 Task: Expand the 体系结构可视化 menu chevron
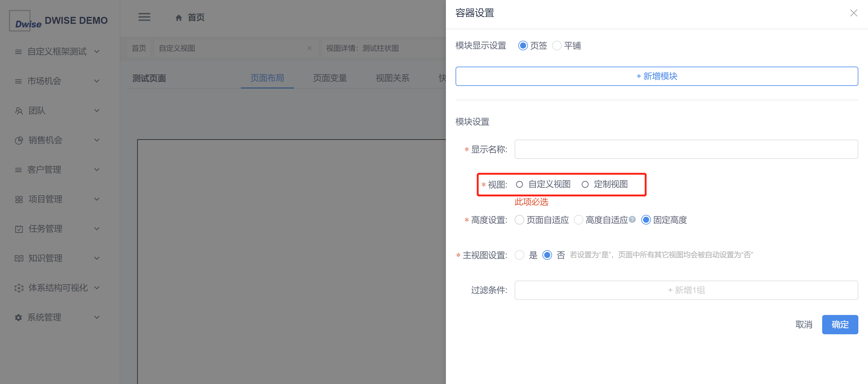pos(97,288)
